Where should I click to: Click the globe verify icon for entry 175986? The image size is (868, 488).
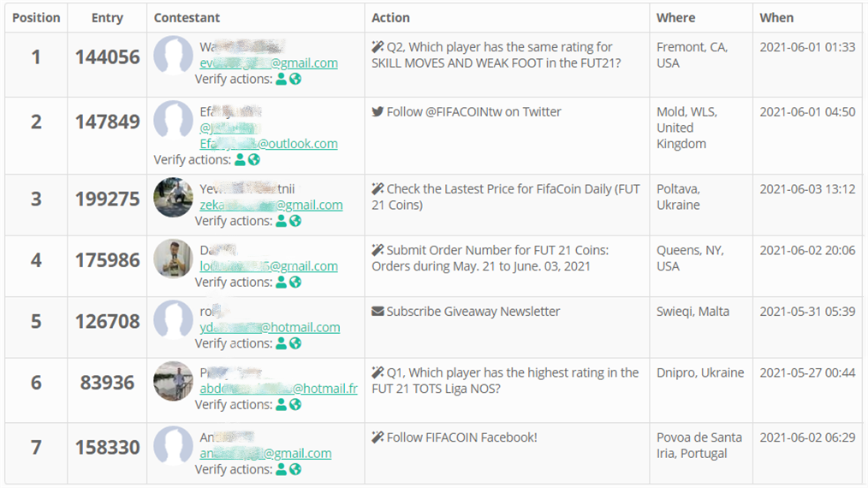tap(295, 282)
